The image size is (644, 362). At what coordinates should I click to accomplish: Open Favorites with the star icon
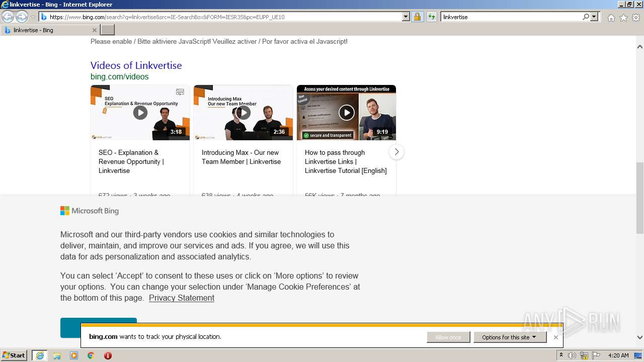tap(623, 18)
